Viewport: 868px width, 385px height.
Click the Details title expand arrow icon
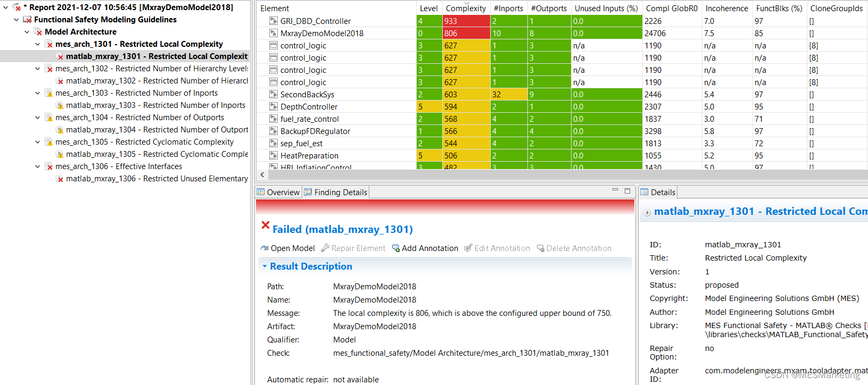647,213
